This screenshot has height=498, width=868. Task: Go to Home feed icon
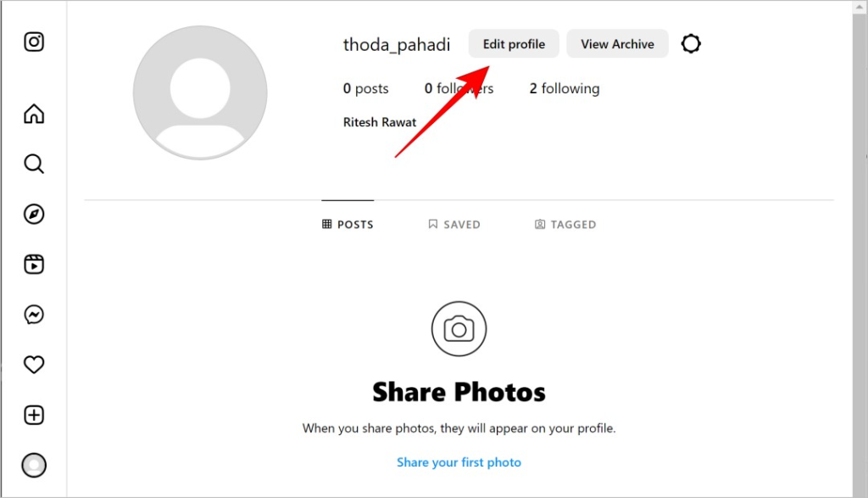tap(34, 114)
